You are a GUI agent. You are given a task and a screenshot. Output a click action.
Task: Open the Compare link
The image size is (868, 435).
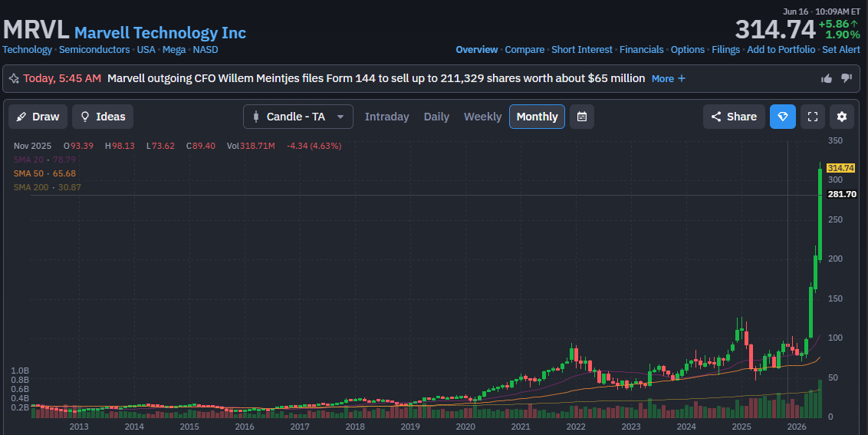(524, 49)
